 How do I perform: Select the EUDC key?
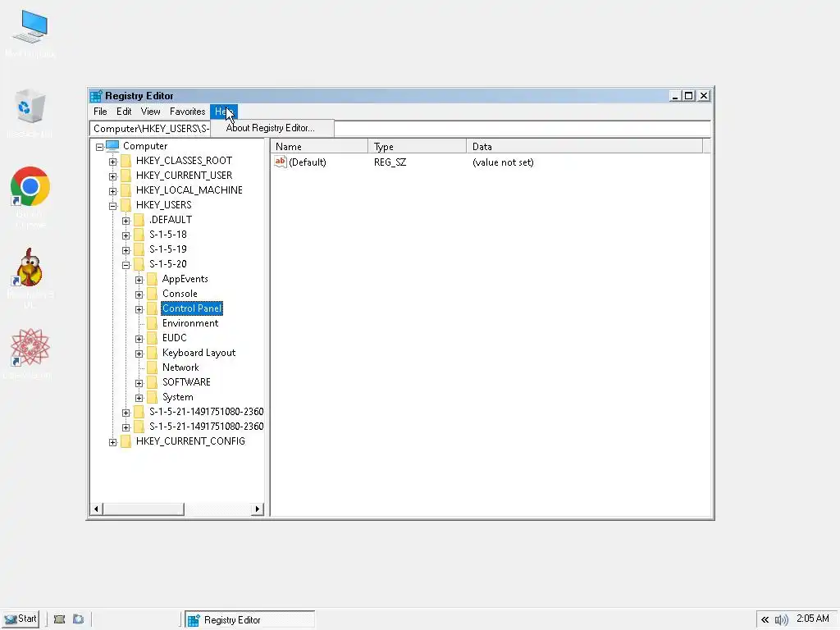pyautogui.click(x=175, y=338)
